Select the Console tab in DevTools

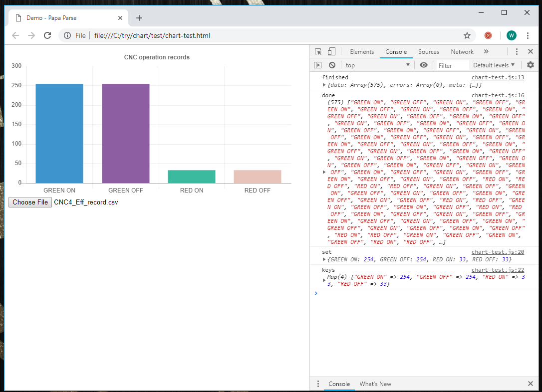[396, 52]
